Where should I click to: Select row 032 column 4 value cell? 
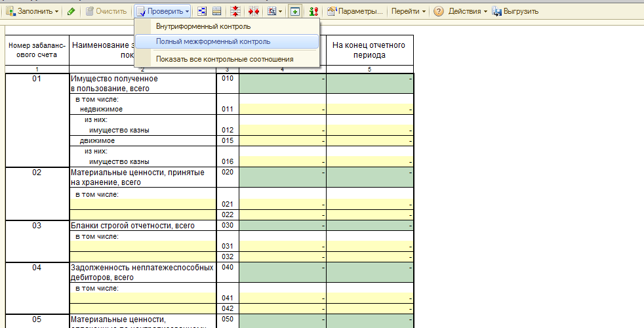(283, 256)
